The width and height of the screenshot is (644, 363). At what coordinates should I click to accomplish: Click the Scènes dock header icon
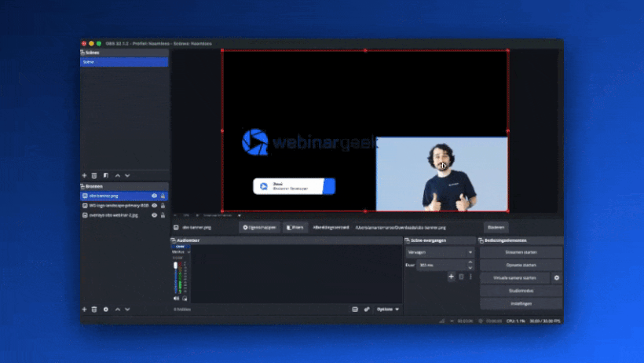(82, 53)
